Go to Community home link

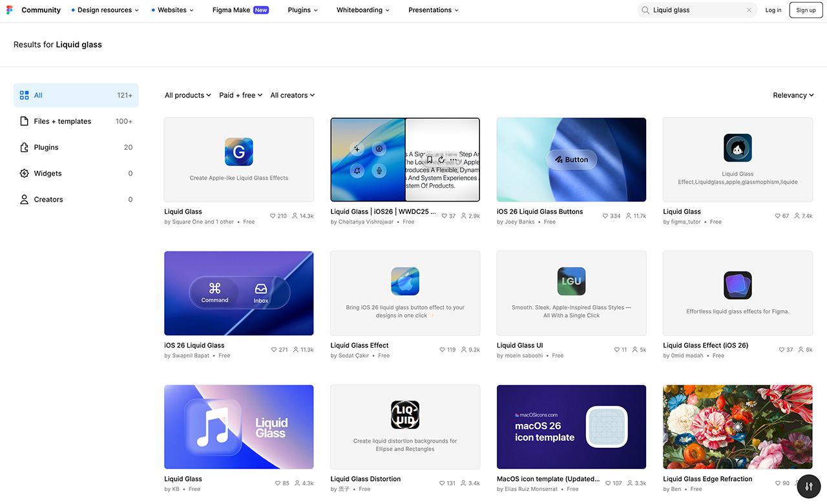pos(41,10)
